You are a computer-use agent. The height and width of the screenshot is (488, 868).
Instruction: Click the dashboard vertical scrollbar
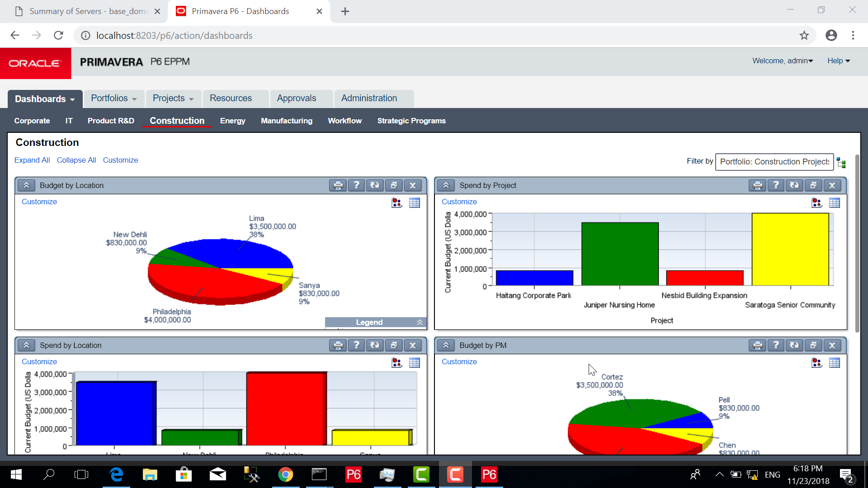(x=857, y=244)
